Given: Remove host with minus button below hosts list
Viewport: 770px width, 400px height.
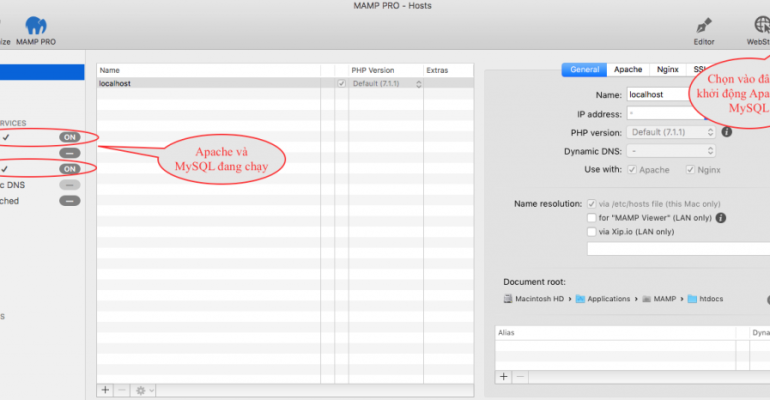Looking at the screenshot, I should point(122,390).
